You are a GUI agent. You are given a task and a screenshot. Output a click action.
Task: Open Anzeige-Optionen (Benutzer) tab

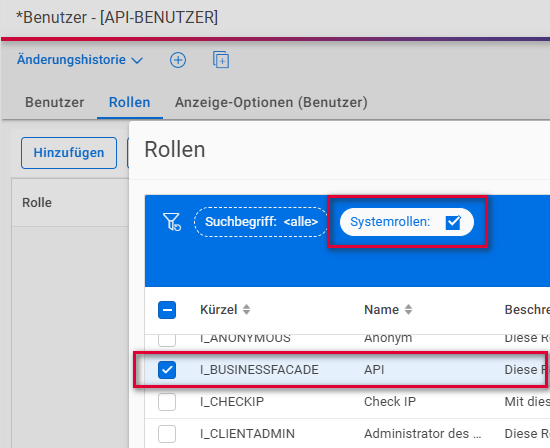[271, 102]
